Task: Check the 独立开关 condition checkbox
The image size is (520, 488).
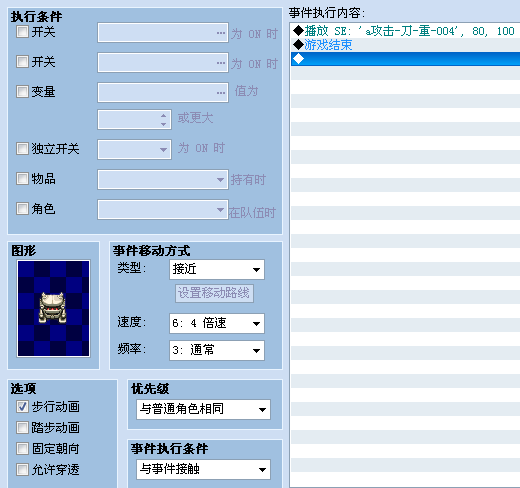Action: [22, 149]
